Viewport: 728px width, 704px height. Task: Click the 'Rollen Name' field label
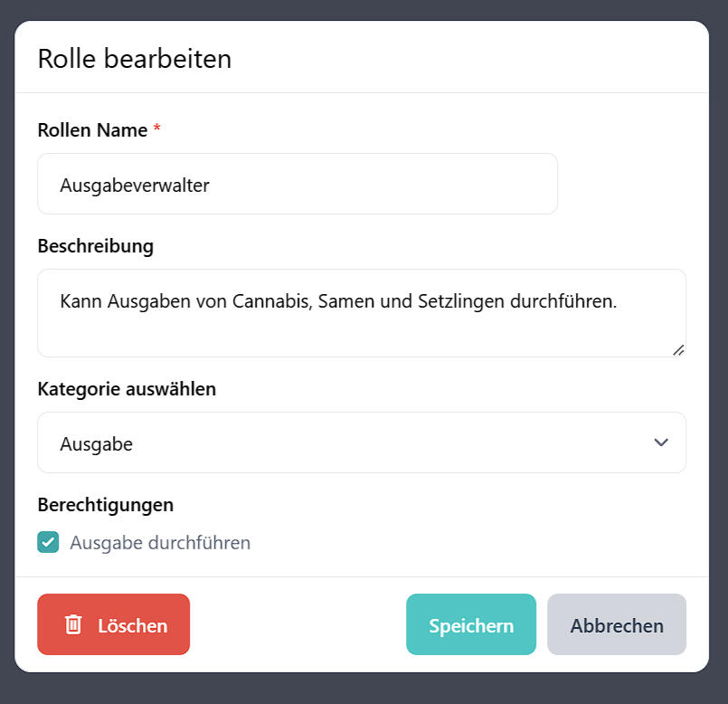[x=92, y=130]
